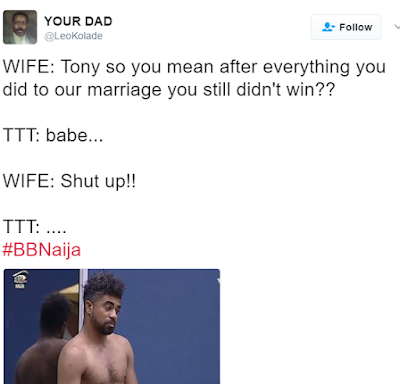Open the YOUR DAD display name
Image resolution: width=400 pixels, height=384 pixels.
(78, 21)
